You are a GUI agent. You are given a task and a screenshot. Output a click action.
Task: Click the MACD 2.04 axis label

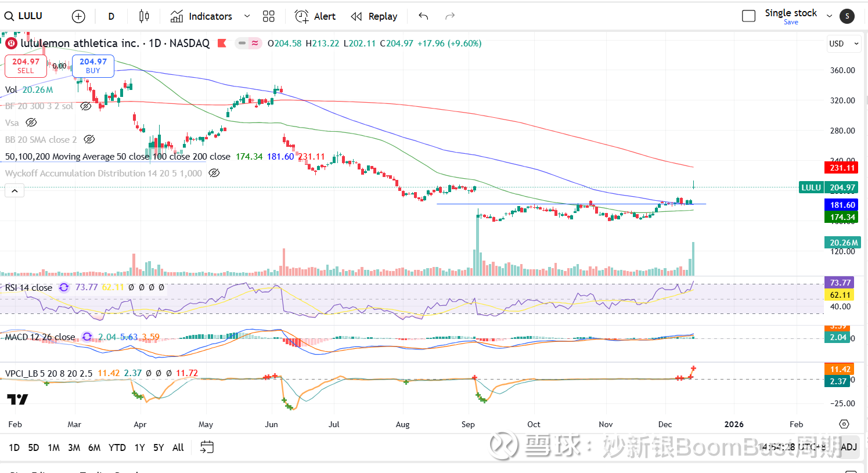pos(838,337)
